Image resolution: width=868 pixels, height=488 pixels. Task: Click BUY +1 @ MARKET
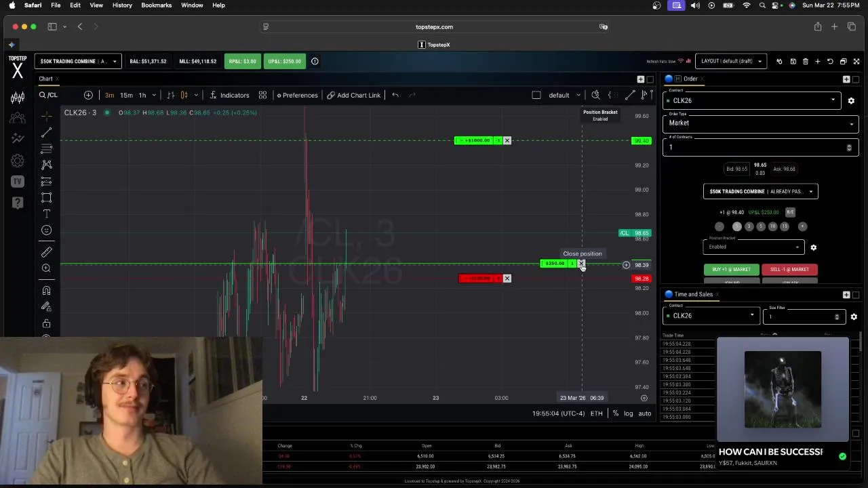point(732,269)
